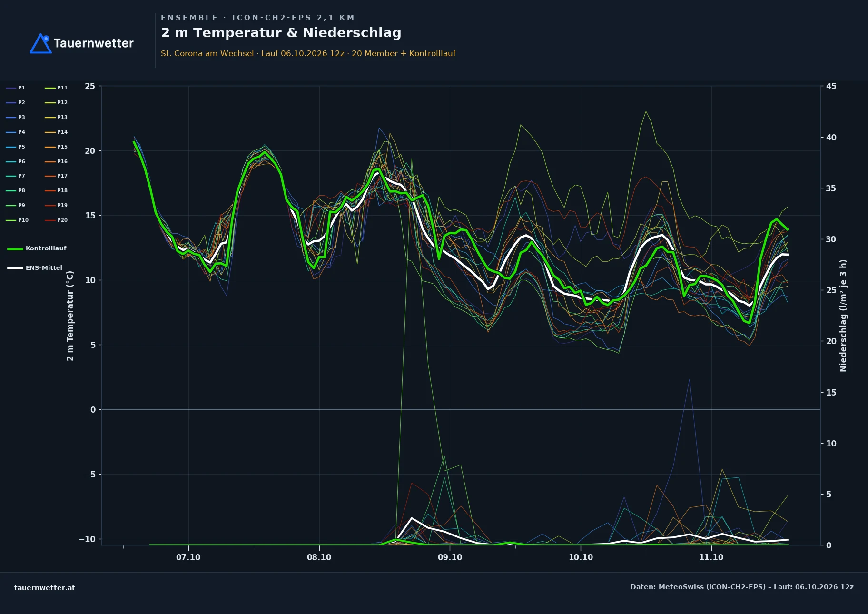The width and height of the screenshot is (868, 614).
Task: Click the Tauernwetter mountain logo icon
Action: coord(40,43)
